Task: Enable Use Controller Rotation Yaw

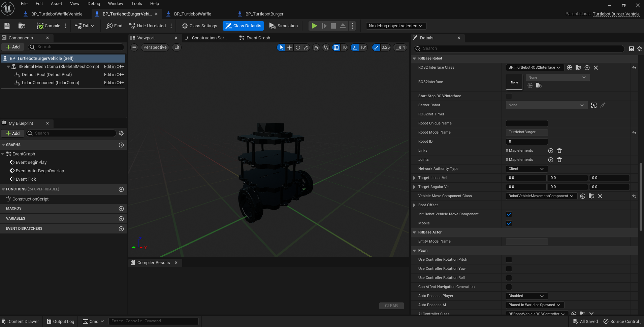Action: (509, 269)
